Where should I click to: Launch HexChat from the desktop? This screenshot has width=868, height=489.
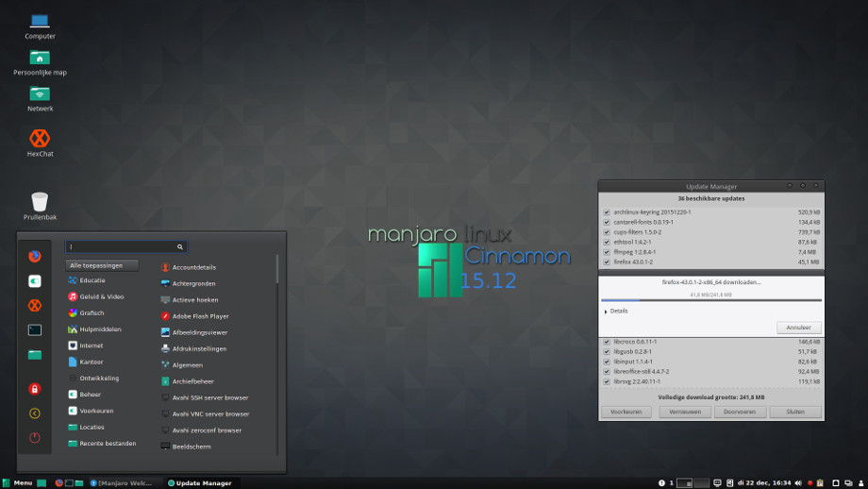tap(40, 138)
